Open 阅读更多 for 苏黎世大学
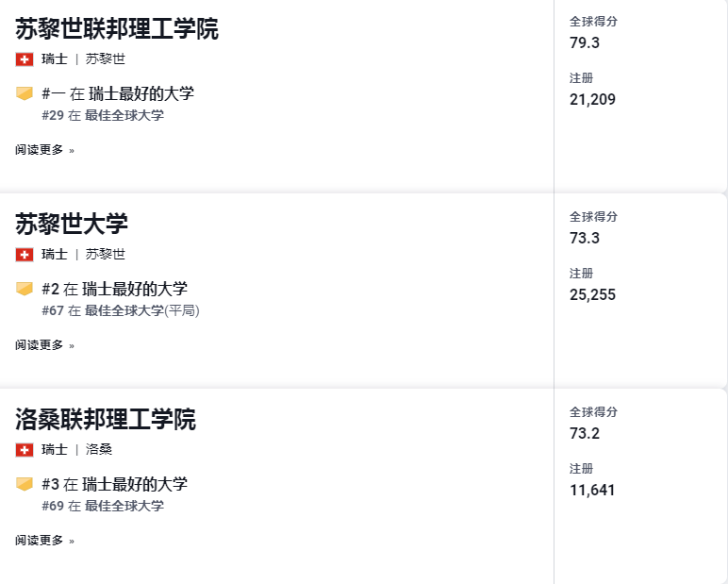Viewport: 728px width, 584px height. point(44,344)
